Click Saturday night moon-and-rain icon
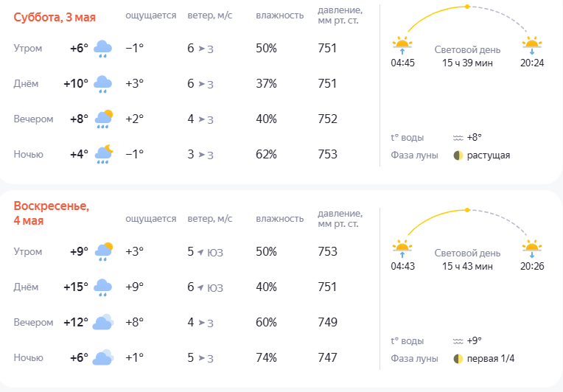This screenshot has width=563, height=392. pyautogui.click(x=102, y=155)
